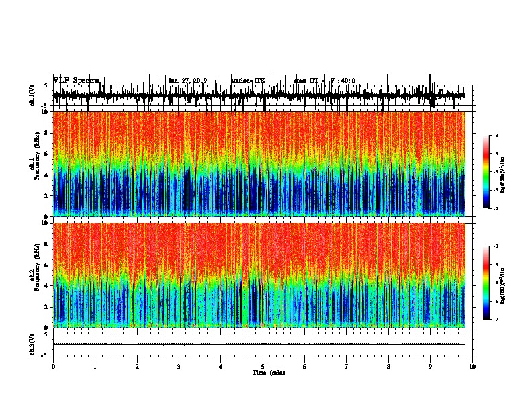Select the ch.1(V) waveform axis label
Image resolution: width=532 pixels, height=411 pixels.
click(32, 95)
